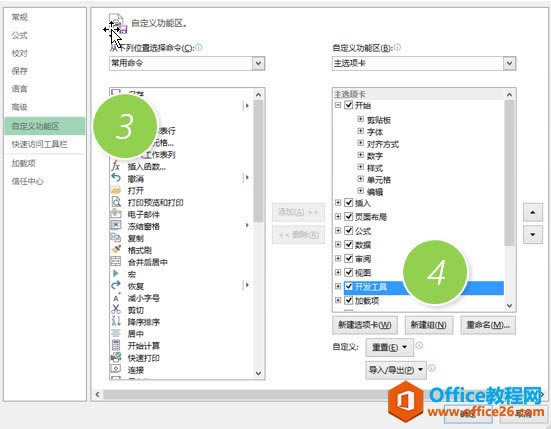Click the Cut scissors icon
This screenshot has width=551, height=429.
116,309
